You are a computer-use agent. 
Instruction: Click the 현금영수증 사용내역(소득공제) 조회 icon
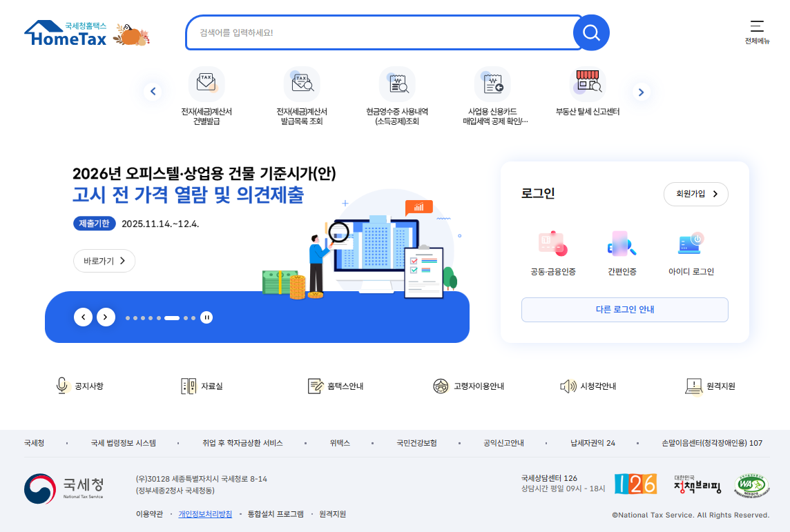point(397,93)
